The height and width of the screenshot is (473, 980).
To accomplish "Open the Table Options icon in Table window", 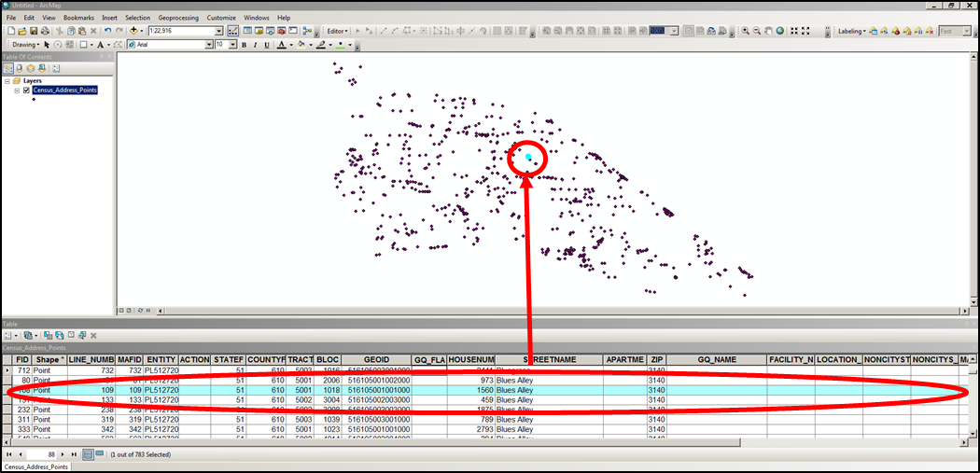I will click(x=8, y=335).
